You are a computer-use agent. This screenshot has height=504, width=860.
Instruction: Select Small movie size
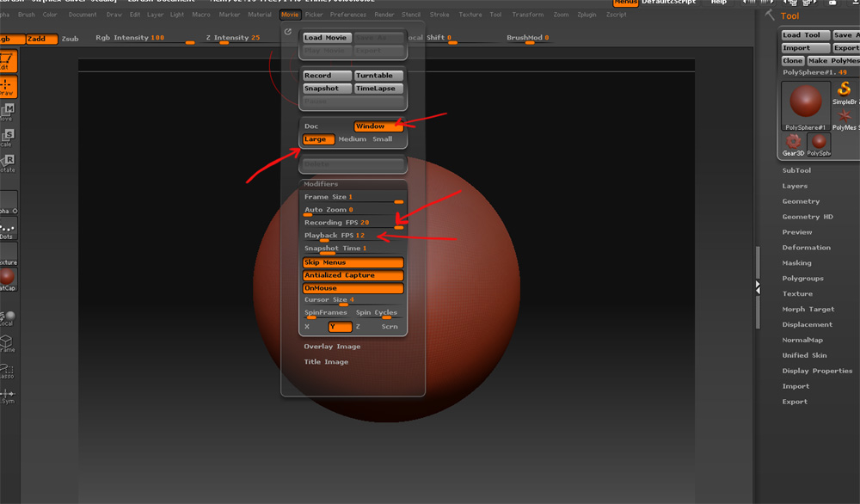click(x=383, y=139)
